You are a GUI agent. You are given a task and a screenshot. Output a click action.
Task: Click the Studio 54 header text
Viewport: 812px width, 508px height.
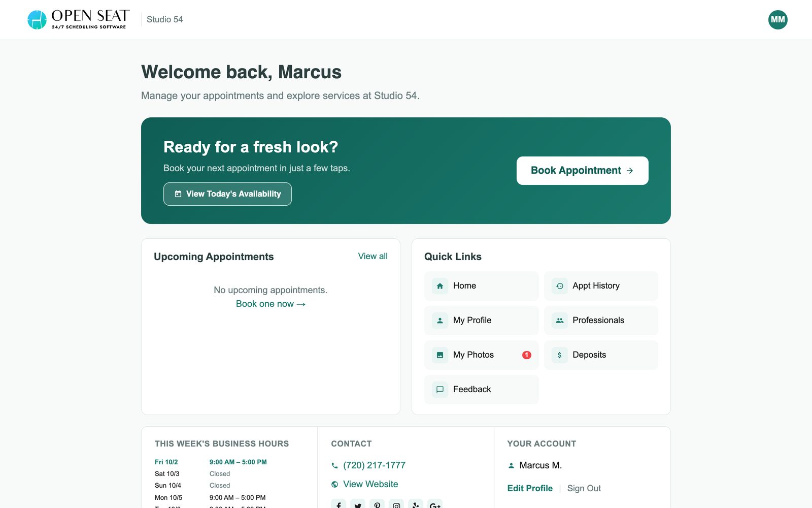point(164,19)
